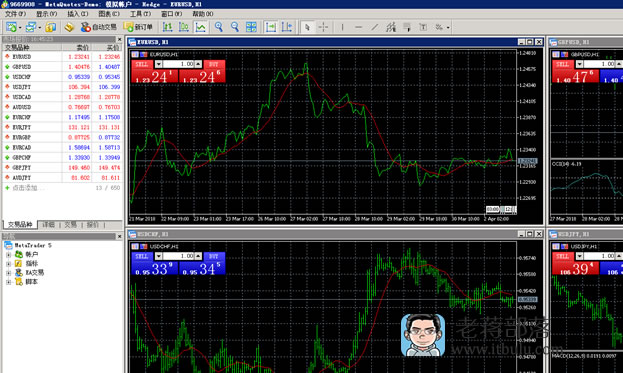
Task: Open the 窗口 menu
Action: click(172, 14)
